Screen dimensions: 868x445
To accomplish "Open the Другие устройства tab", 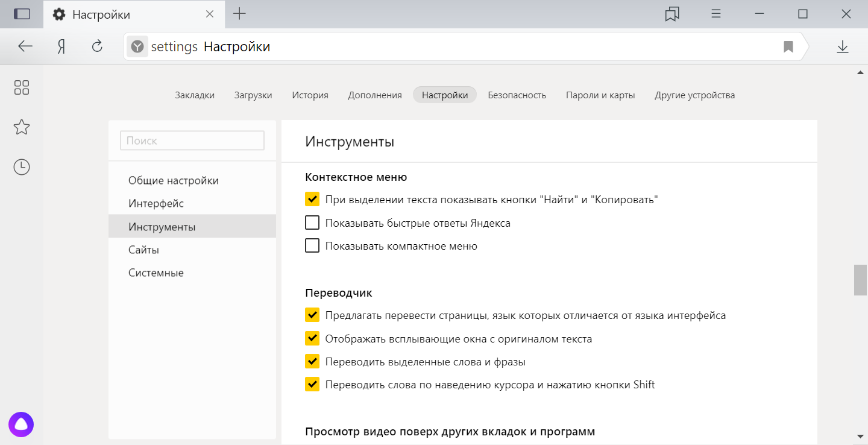I will coord(695,95).
